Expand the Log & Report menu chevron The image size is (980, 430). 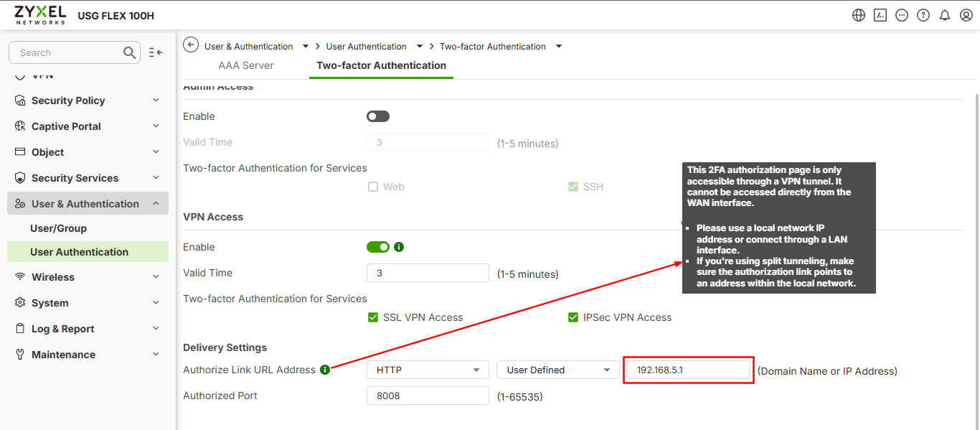click(156, 329)
